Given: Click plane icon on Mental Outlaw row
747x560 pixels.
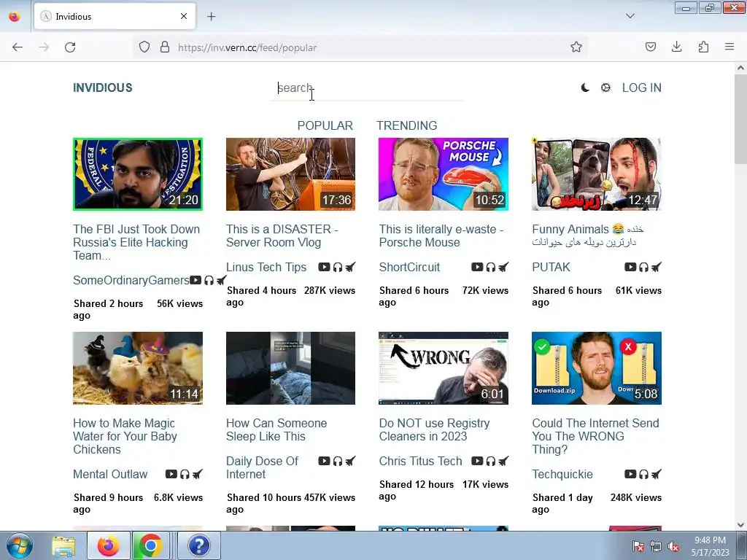Looking at the screenshot, I should (x=198, y=474).
